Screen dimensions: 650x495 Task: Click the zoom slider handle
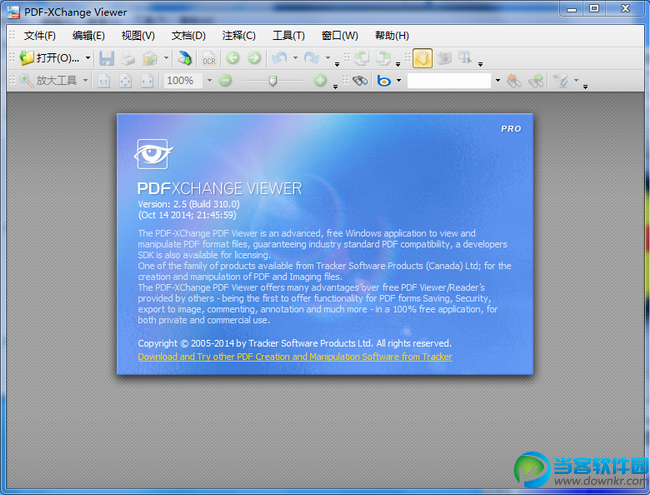[273, 80]
